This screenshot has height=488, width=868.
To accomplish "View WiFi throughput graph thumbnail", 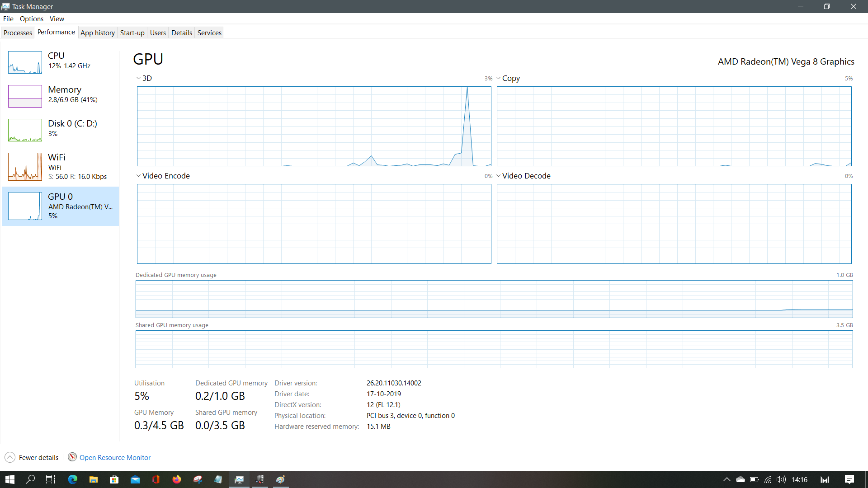I will [25, 166].
